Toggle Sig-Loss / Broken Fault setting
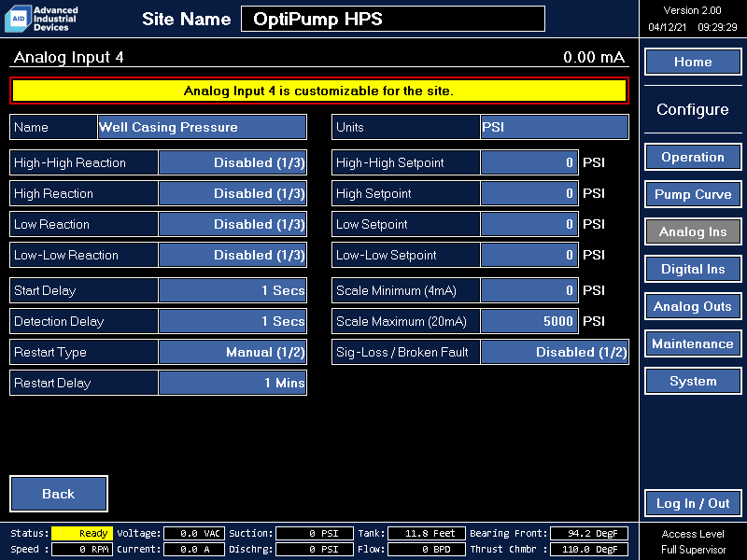 [x=555, y=353]
